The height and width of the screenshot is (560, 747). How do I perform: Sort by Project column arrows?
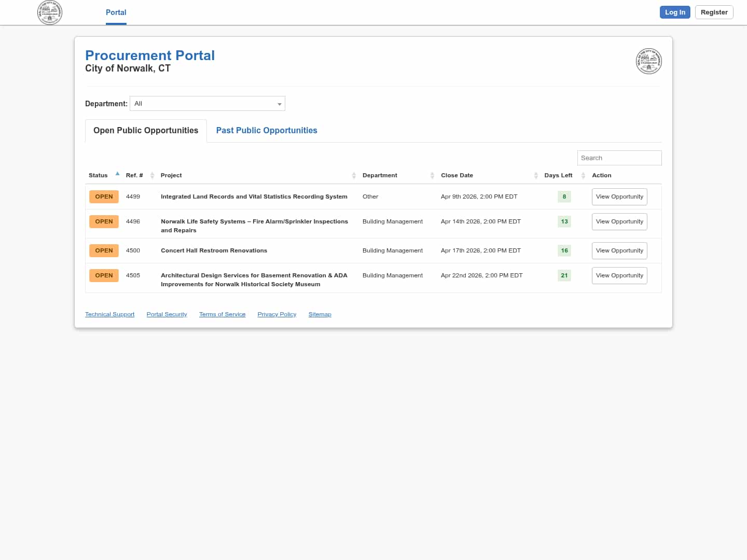354,175
